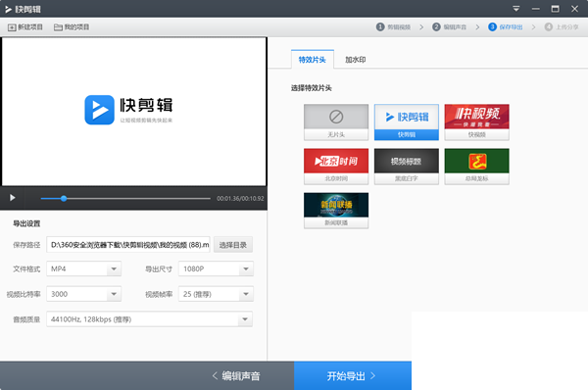Screen dimensions: 588x390
Task: Pick the 黑底白字 video title intro
Action: 407,167
